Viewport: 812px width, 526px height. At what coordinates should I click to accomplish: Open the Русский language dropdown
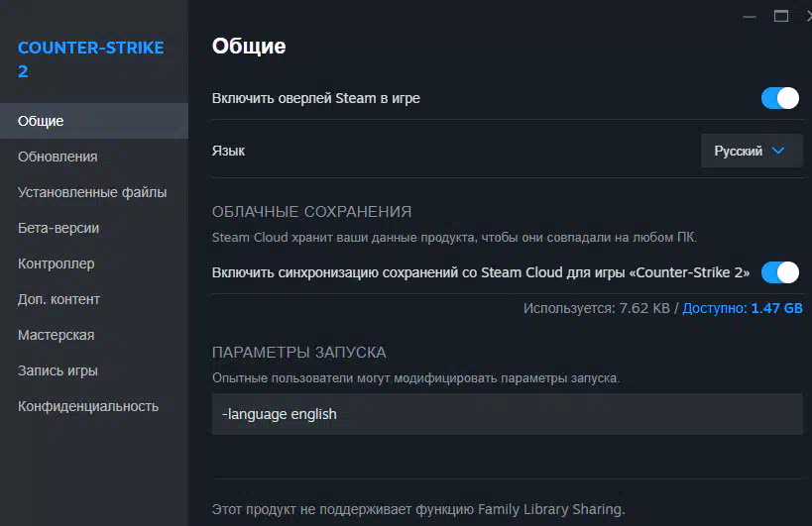tap(752, 151)
